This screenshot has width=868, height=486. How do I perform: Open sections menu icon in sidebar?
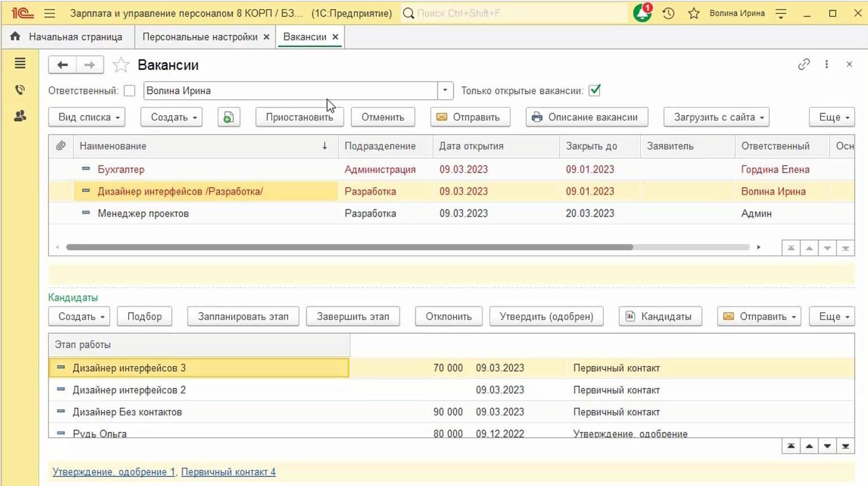pos(20,64)
